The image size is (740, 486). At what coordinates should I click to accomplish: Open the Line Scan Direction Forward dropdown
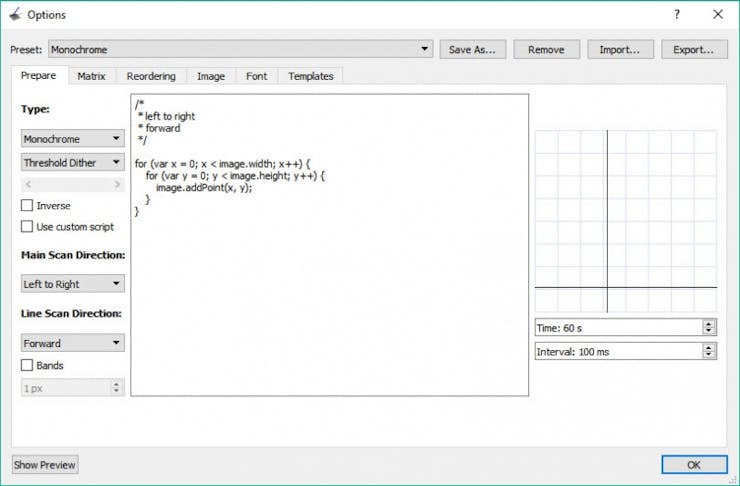[x=73, y=343]
